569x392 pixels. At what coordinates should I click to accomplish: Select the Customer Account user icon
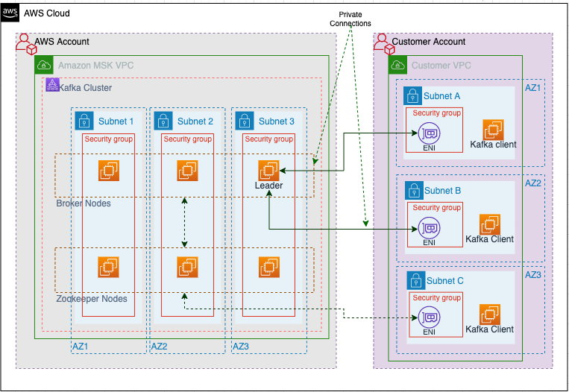[384, 44]
